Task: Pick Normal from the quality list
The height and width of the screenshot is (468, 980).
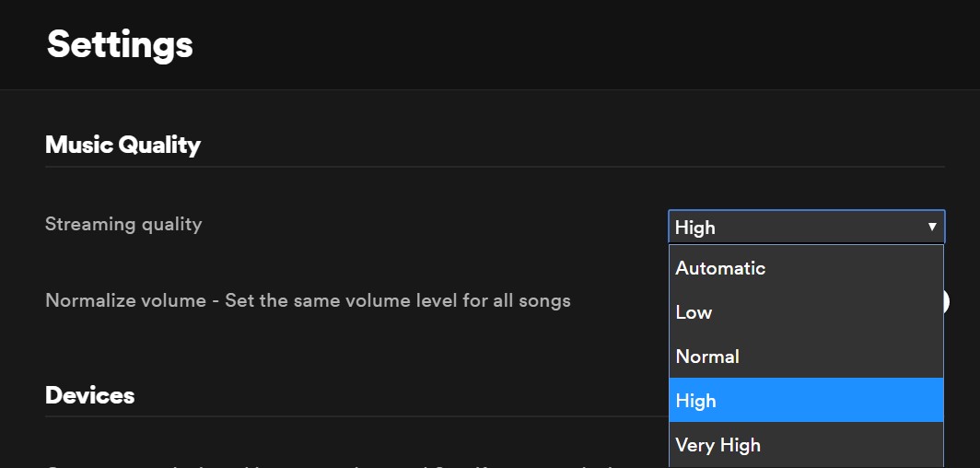Action: [707, 357]
